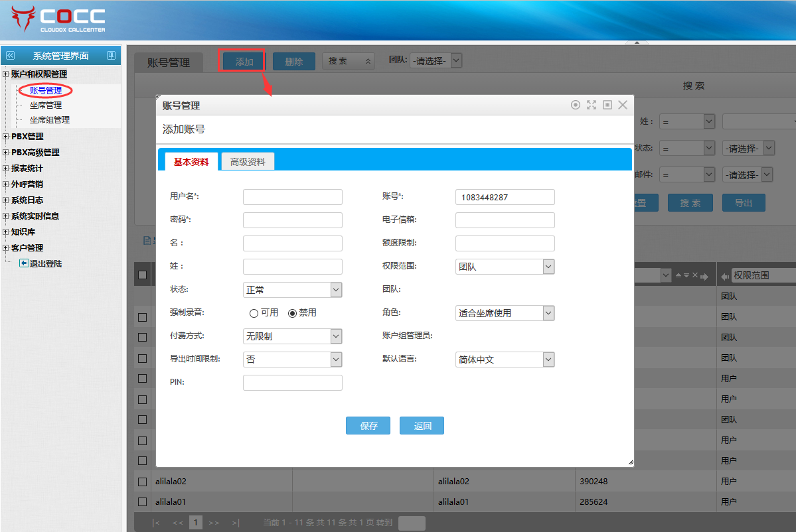Click the 返回 button

(x=422, y=426)
